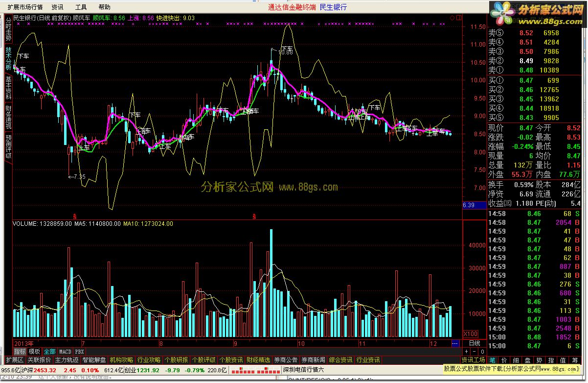Reset chart zoom with 0 button
The width and height of the screenshot is (588, 383).
pos(482,351)
